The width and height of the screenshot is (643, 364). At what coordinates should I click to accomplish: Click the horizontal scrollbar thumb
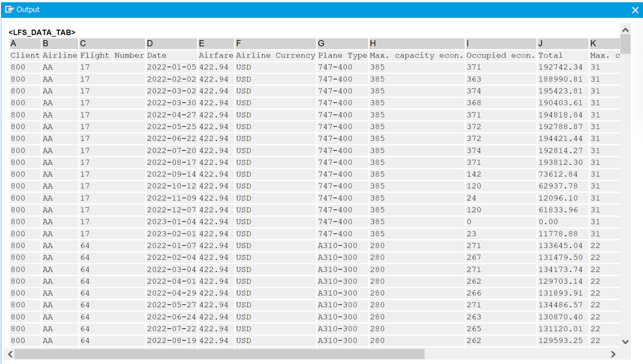[219, 354]
